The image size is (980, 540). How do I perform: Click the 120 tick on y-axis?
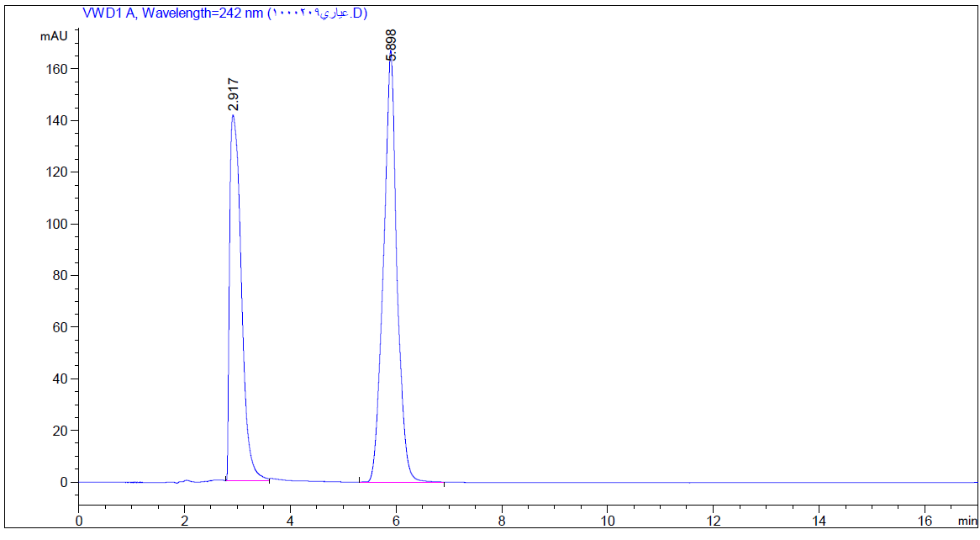pos(55,172)
